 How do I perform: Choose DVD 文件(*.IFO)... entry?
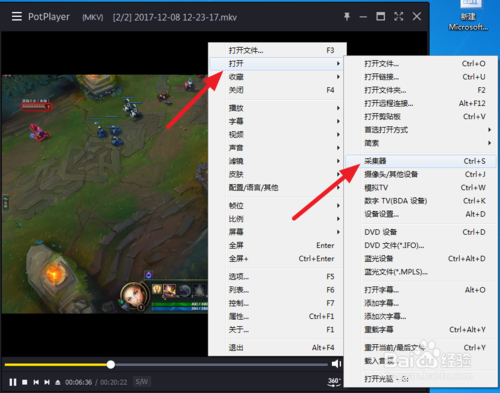pos(421,245)
